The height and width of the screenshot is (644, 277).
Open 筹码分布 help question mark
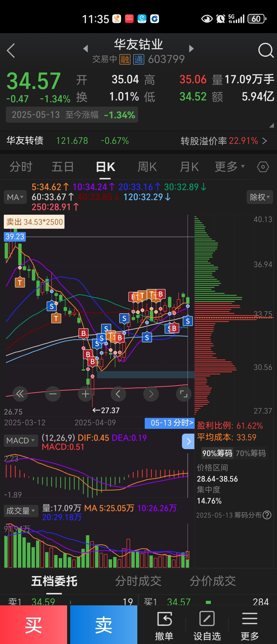tap(267, 515)
